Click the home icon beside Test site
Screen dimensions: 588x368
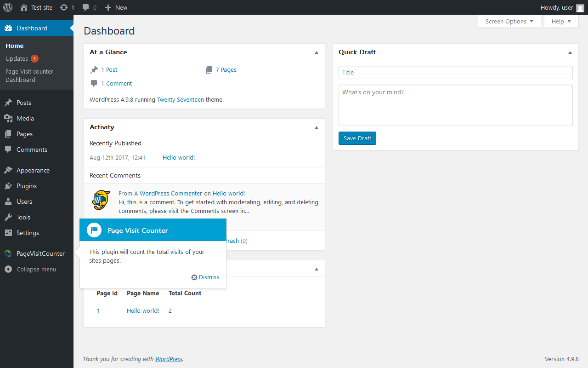coord(24,7)
